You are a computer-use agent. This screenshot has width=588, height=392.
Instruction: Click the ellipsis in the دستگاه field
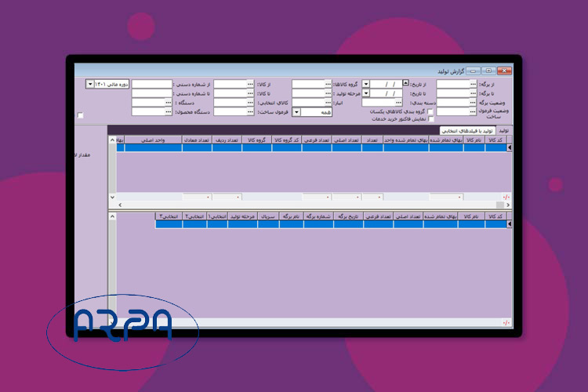coord(167,103)
